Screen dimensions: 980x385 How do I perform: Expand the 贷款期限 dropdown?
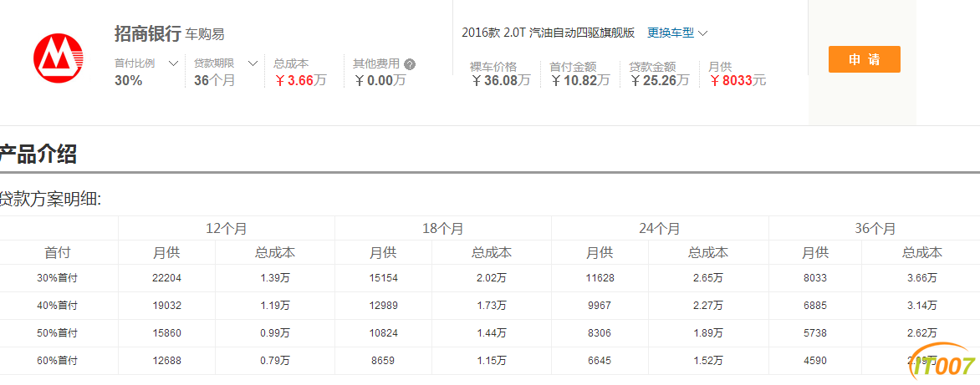point(253,63)
